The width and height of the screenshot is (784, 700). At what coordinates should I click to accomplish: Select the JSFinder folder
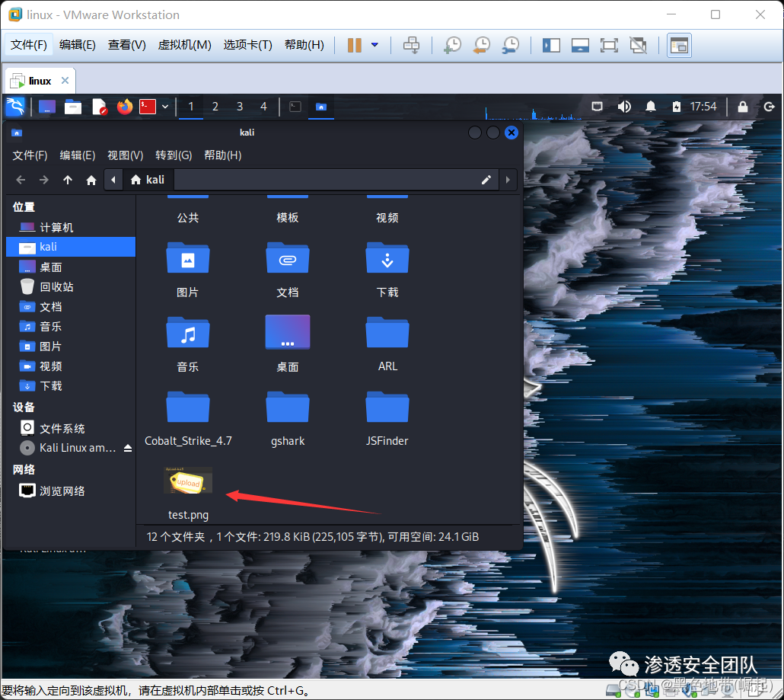tap(387, 408)
